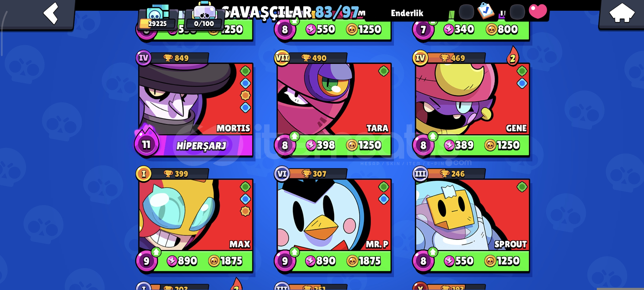
Task: Click Mortis's orange gear slot icon
Action: [245, 95]
